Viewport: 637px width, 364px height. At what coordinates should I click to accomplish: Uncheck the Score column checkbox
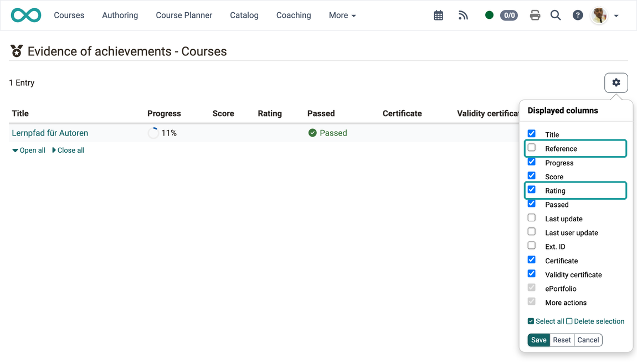tap(531, 176)
